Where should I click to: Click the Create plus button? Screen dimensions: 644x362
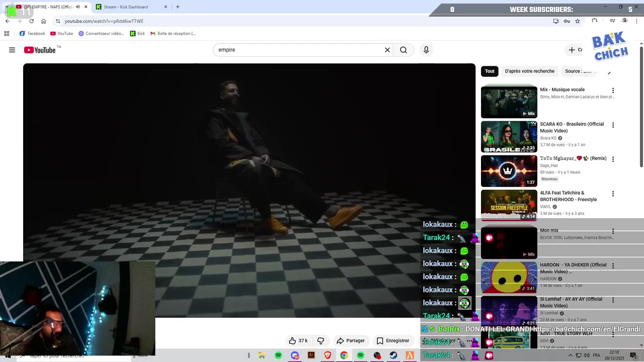pyautogui.click(x=575, y=50)
